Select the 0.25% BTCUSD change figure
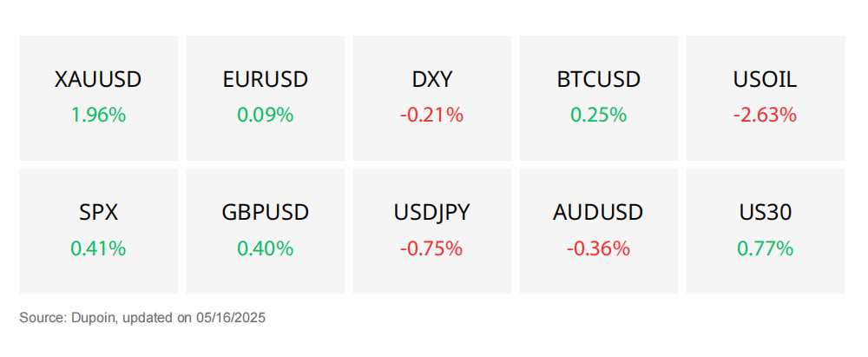This screenshot has width=868, height=357. (x=598, y=116)
